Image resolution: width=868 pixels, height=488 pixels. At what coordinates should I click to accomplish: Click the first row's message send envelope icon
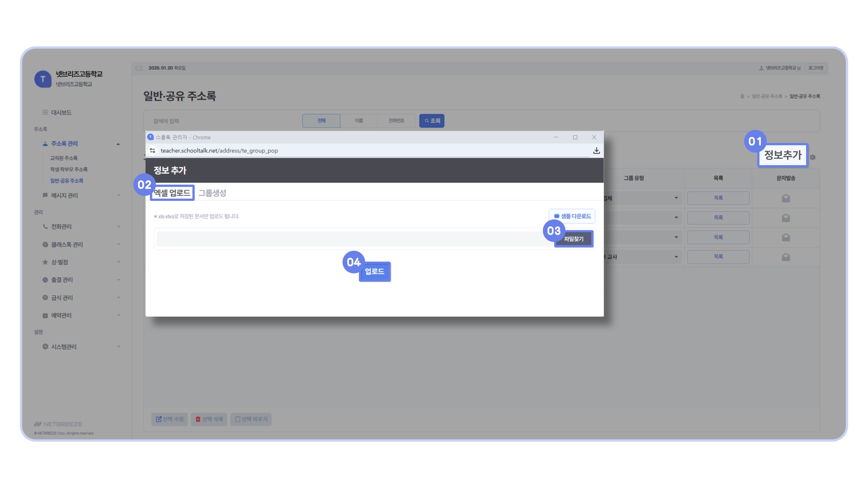pyautogui.click(x=785, y=198)
